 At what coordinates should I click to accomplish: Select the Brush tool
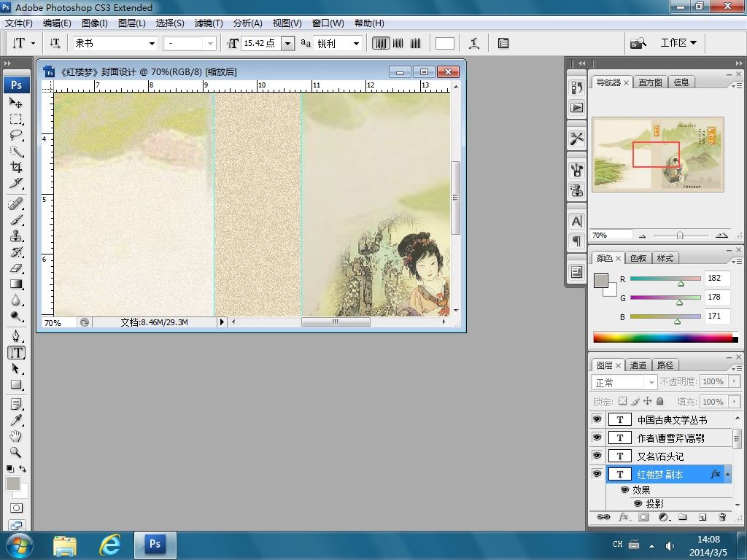click(x=16, y=220)
